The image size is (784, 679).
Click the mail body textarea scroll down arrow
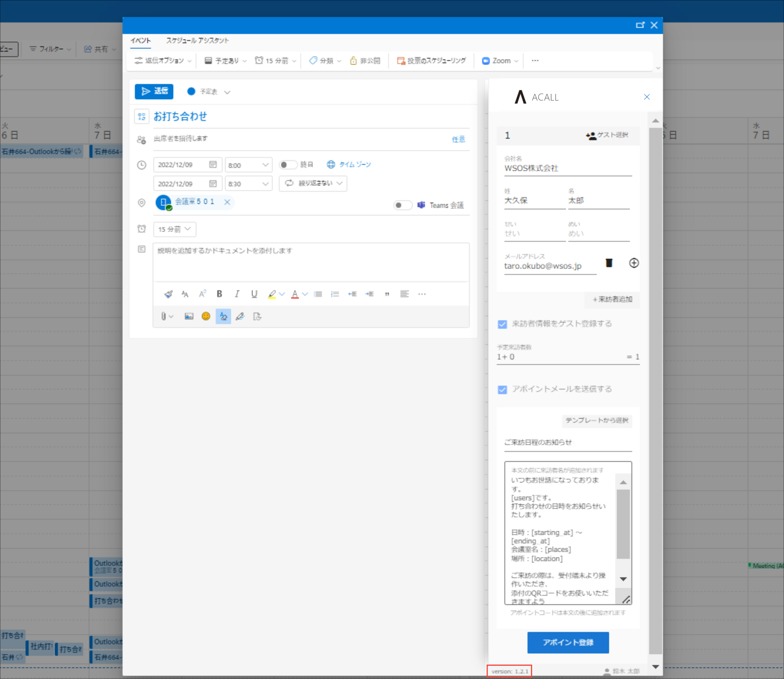pyautogui.click(x=623, y=579)
